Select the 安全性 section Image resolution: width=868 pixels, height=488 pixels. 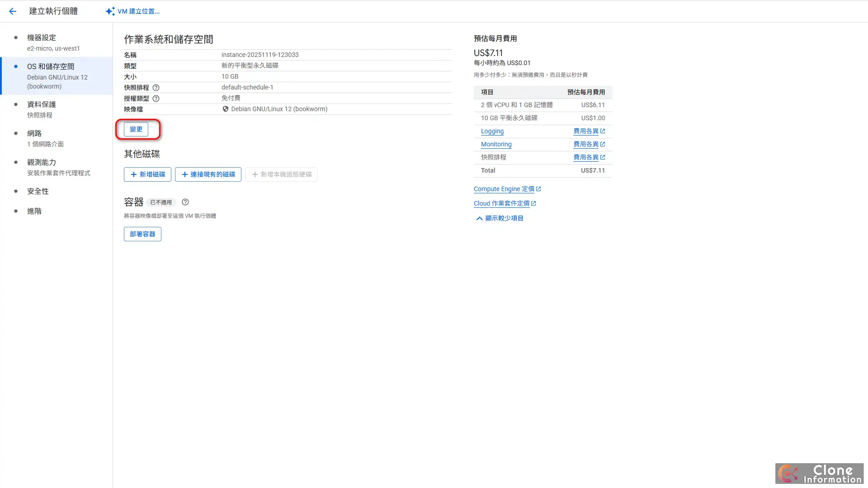(x=38, y=192)
